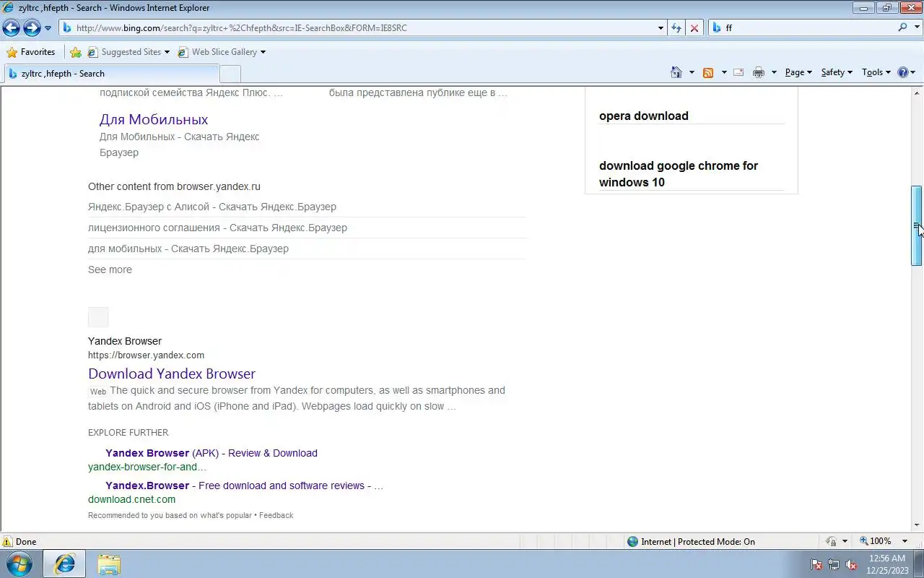
Task: Expand the Home button dropdown arrow
Action: [692, 72]
